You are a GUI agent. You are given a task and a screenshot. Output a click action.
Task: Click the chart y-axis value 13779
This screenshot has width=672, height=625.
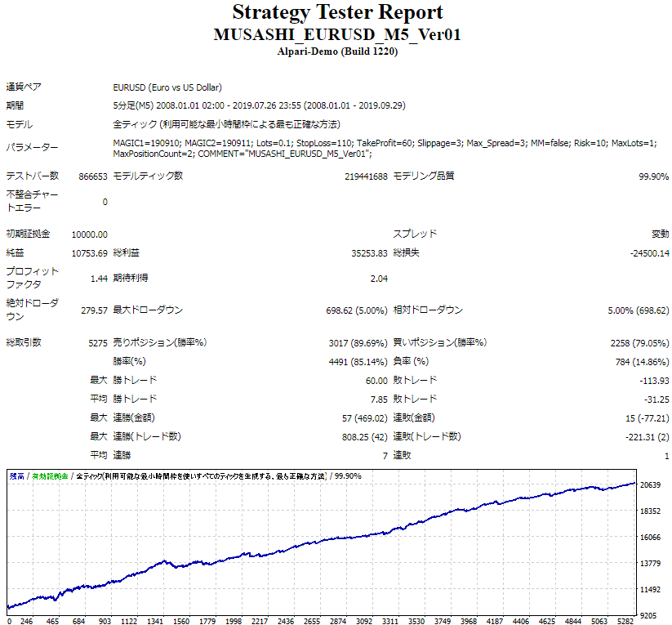tap(650, 564)
